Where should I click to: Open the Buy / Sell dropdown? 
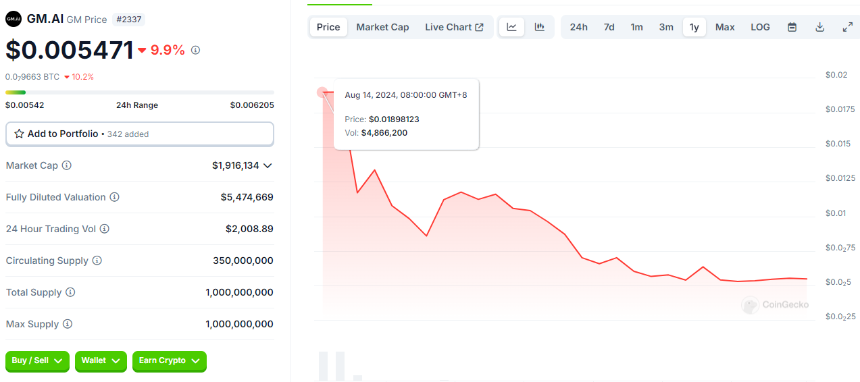(37, 361)
